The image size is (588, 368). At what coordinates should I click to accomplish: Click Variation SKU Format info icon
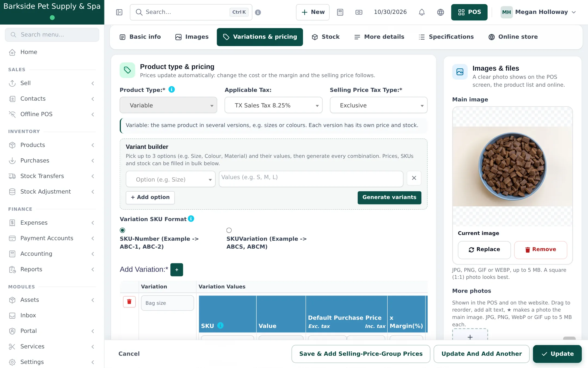(191, 219)
